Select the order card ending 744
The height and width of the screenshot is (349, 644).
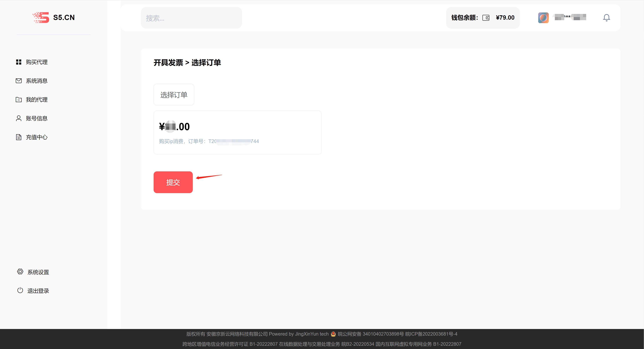coord(237,132)
